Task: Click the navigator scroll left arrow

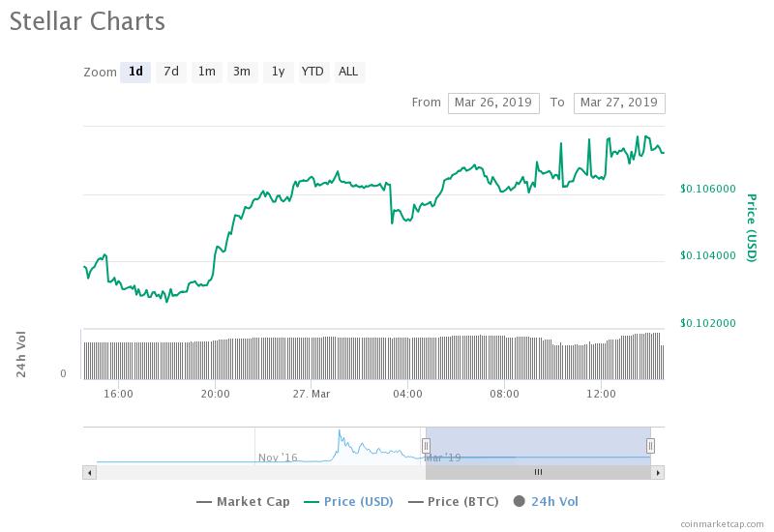Action: pos(89,473)
